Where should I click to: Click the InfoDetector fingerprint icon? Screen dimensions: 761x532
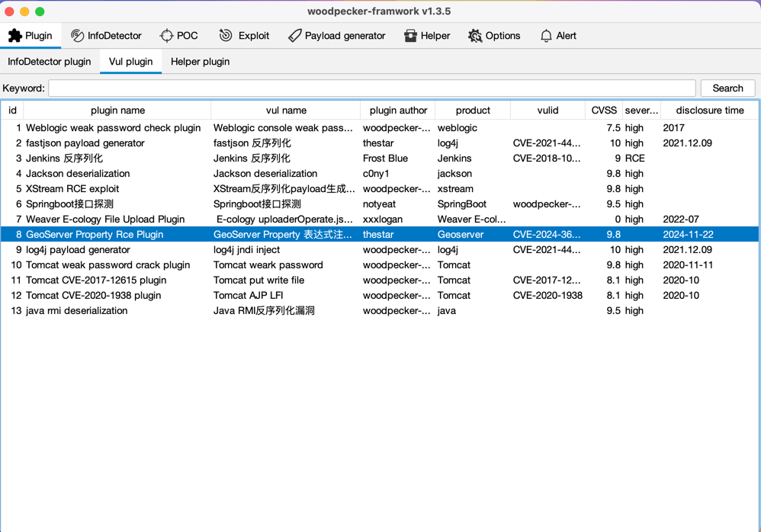click(77, 35)
